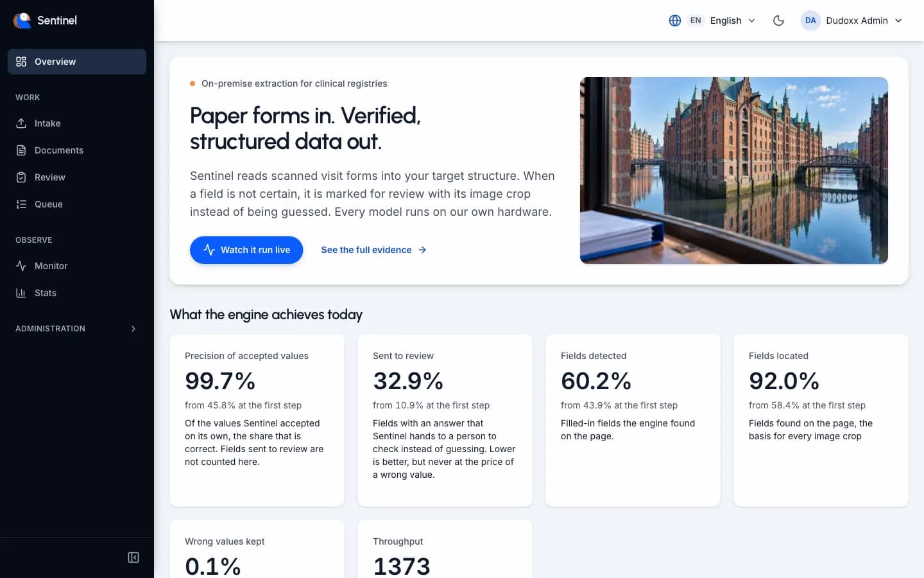Open Intake from the sidebar
The width and height of the screenshot is (924, 578).
(77, 123)
